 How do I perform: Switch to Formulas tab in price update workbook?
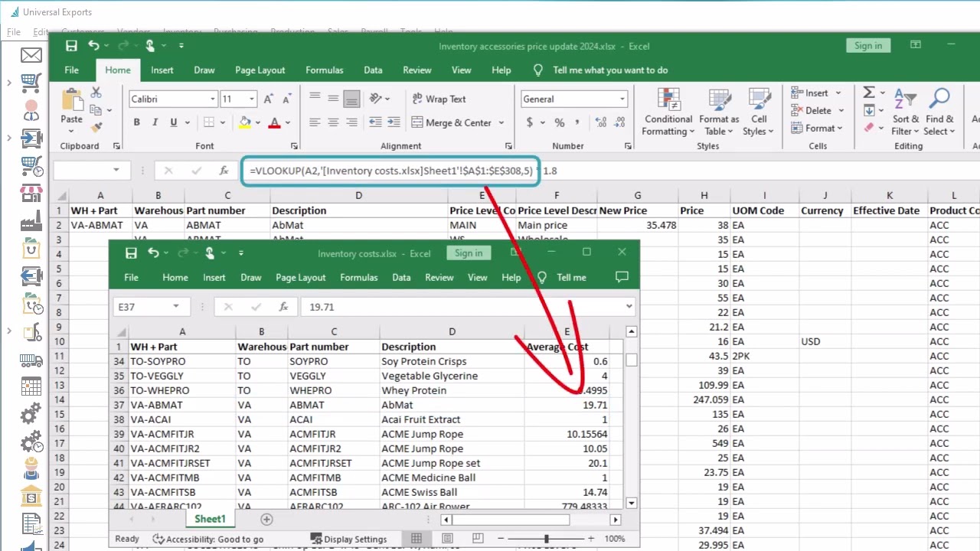(324, 70)
